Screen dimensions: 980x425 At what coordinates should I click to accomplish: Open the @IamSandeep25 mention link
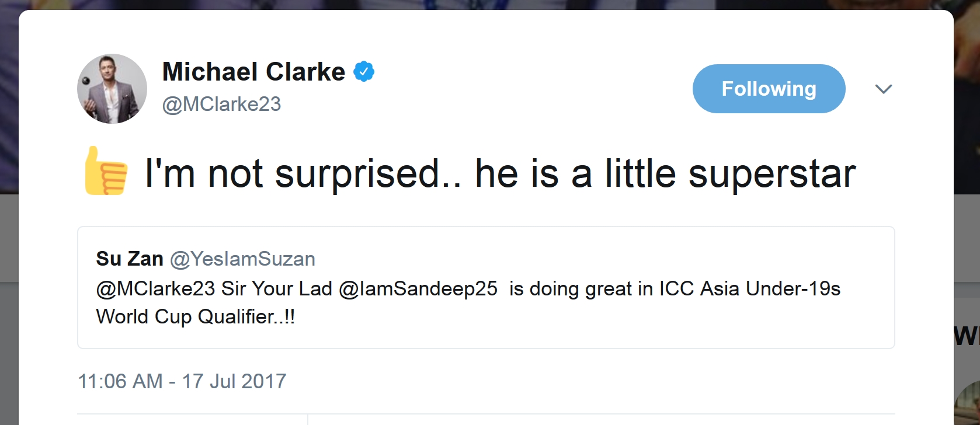418,288
